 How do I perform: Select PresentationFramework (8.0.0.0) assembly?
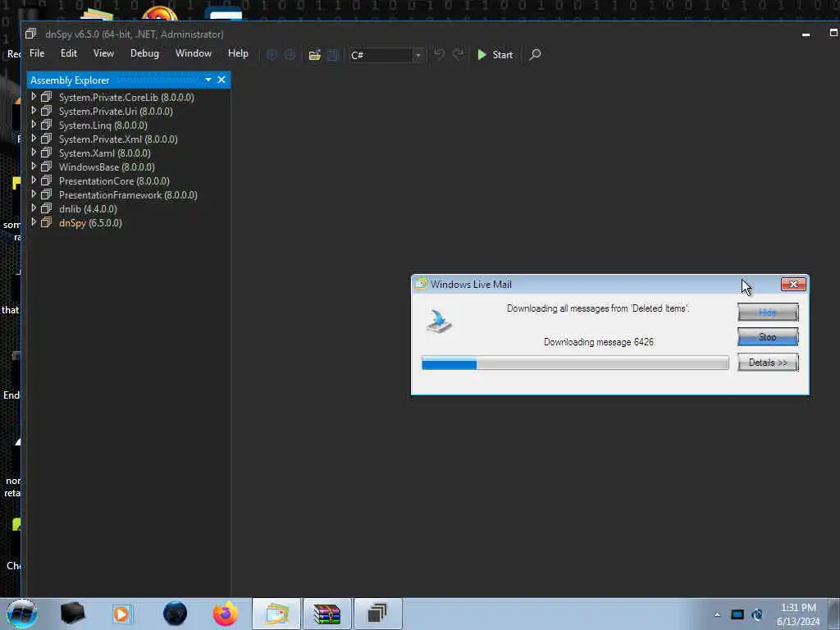click(128, 195)
